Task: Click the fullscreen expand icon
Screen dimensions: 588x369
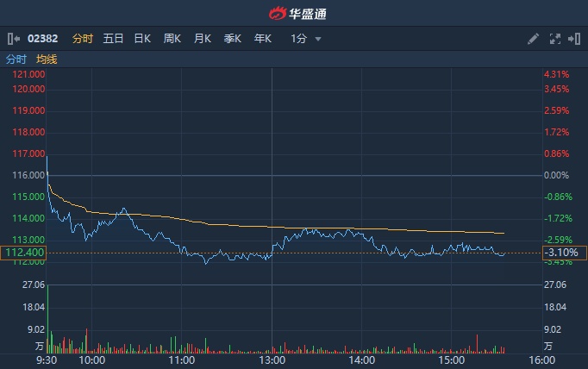Action: (x=555, y=39)
